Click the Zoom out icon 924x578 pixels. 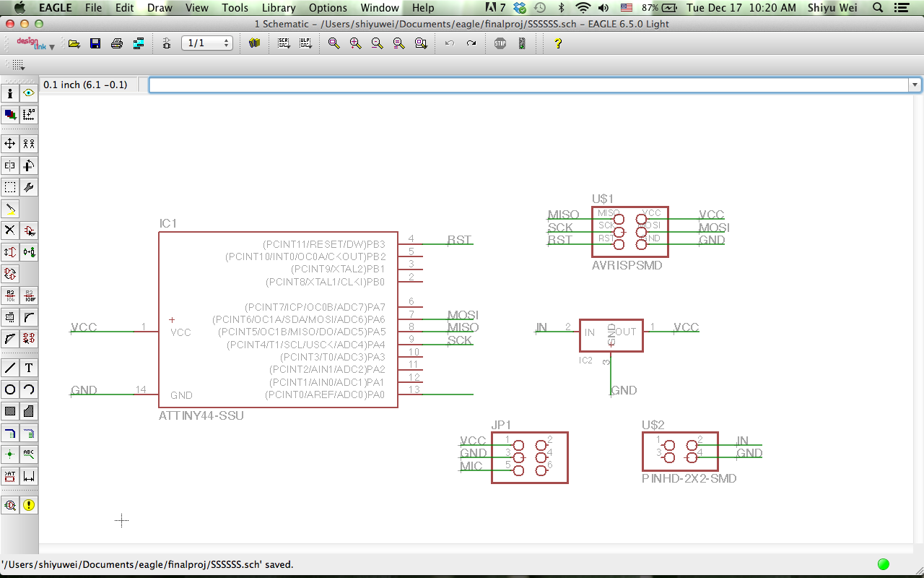point(377,43)
